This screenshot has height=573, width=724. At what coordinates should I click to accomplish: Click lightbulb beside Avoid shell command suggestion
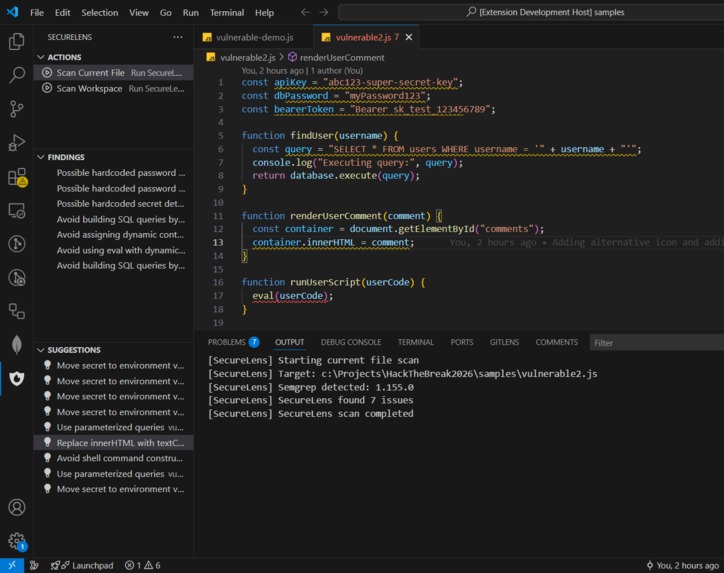click(47, 458)
